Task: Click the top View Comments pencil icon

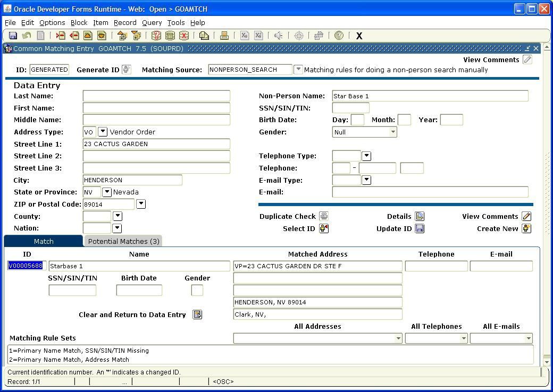Action: coord(527,59)
